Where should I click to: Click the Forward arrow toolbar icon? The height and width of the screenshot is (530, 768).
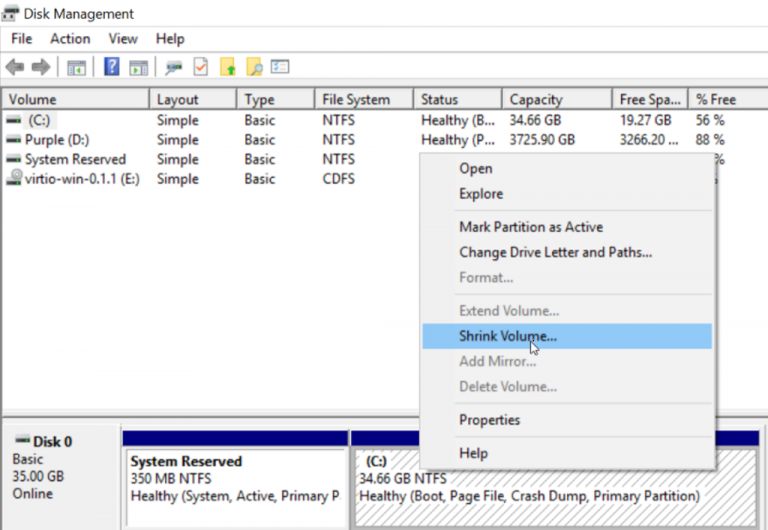(x=41, y=67)
